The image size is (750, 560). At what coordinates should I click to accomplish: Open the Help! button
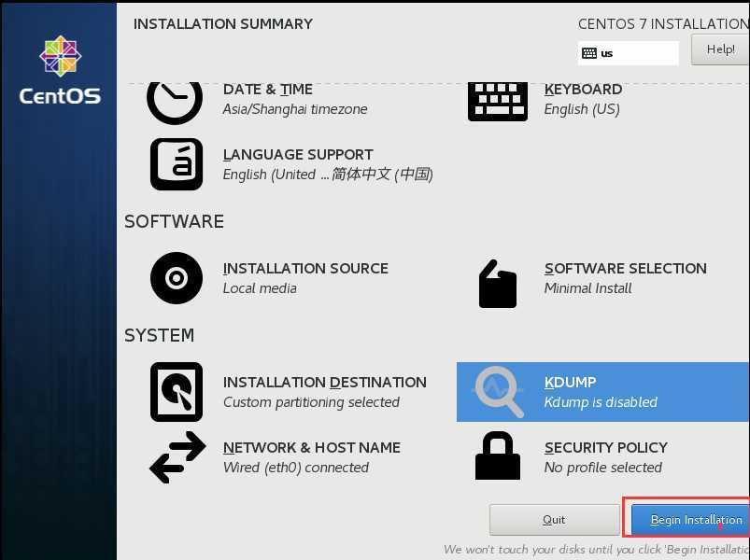(x=720, y=49)
